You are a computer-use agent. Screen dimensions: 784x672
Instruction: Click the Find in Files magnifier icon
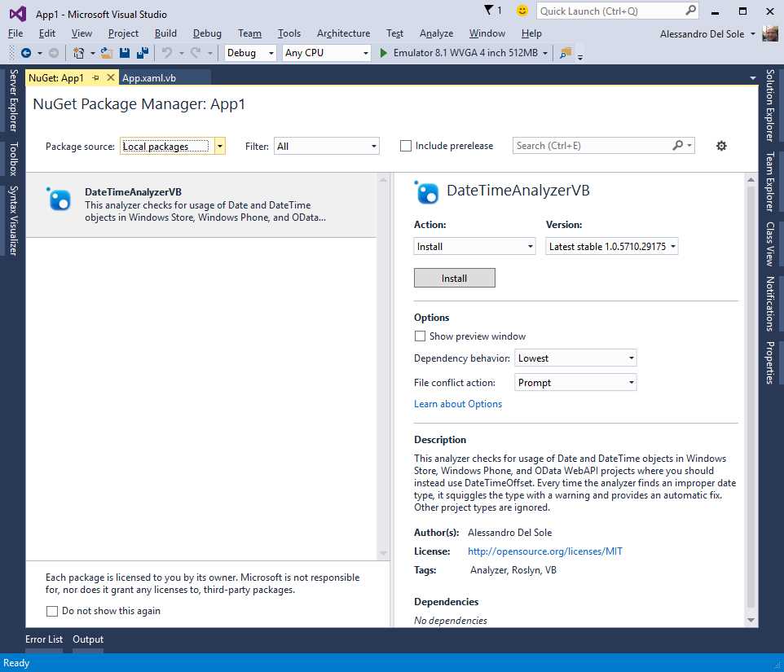coord(565,52)
